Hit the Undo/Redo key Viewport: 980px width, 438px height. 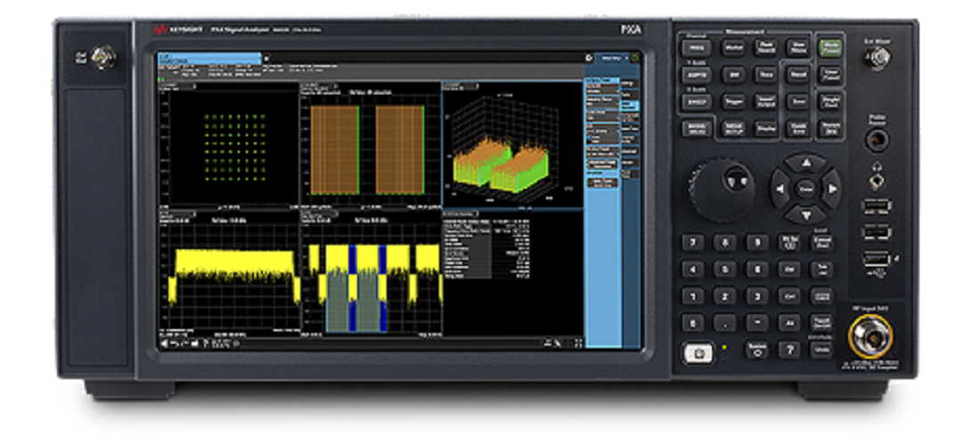pos(821,350)
